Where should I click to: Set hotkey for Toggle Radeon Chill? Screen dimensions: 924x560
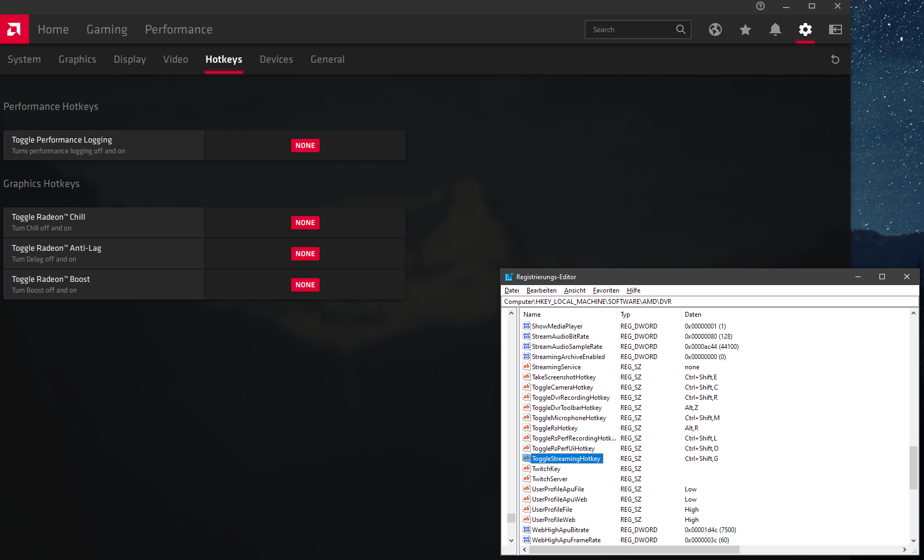click(305, 222)
